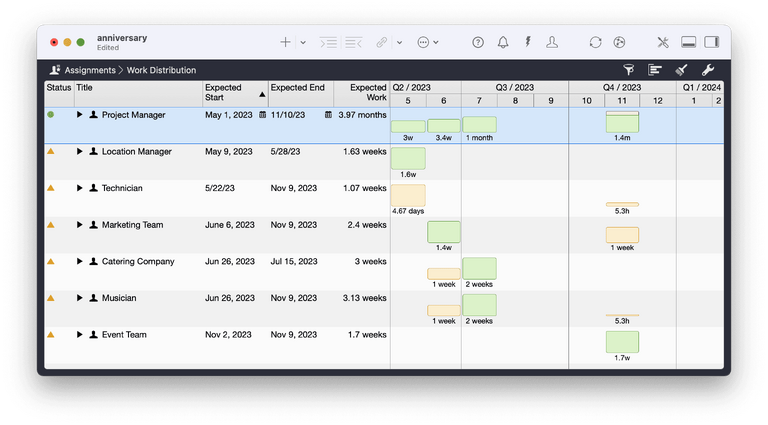768x425 pixels.
Task: Click the bell notifications icon
Action: [x=503, y=42]
